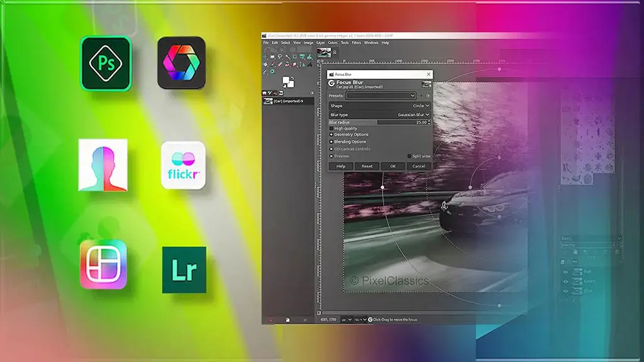Select the Pencil tool in the toolbox
The height and width of the screenshot is (362, 644).
273,65
